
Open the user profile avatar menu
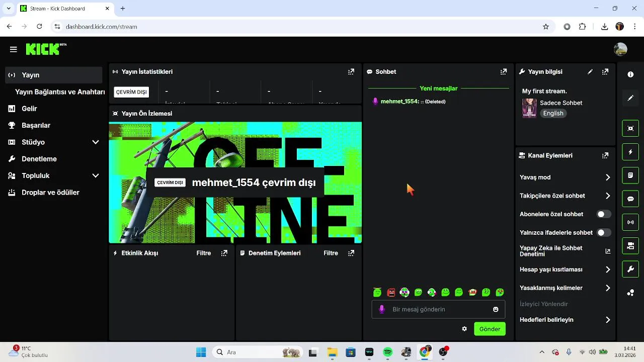coord(620,49)
